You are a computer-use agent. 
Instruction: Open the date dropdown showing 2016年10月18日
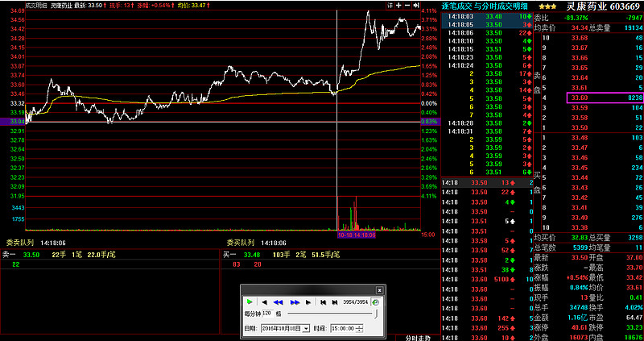point(306,329)
